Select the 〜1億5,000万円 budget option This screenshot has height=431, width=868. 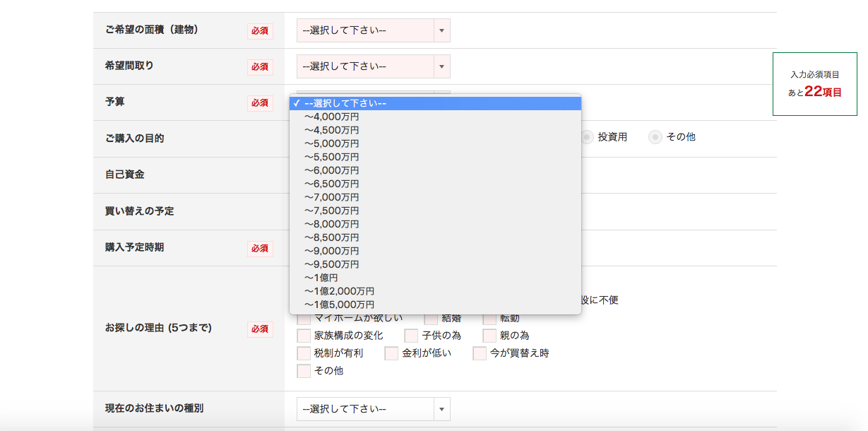point(340,305)
